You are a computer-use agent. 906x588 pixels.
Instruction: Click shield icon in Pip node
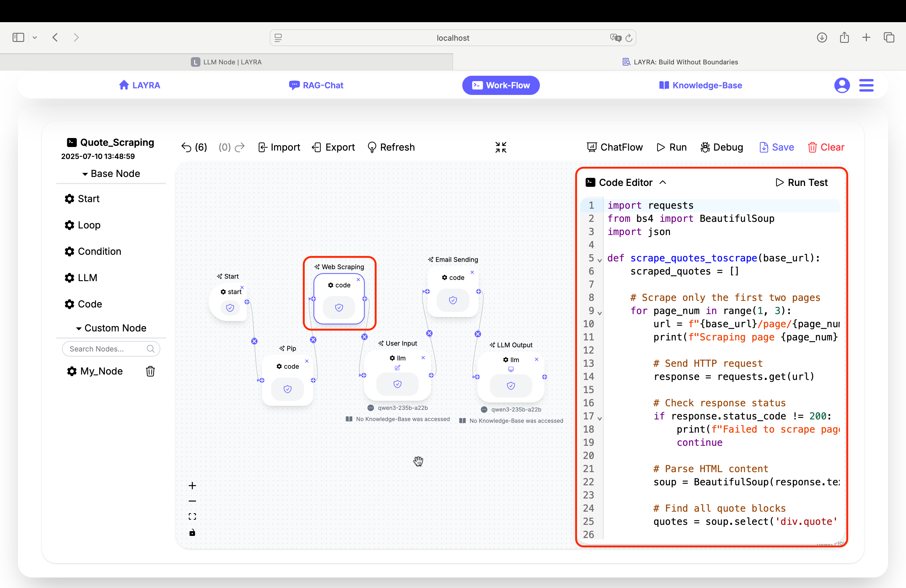click(287, 389)
